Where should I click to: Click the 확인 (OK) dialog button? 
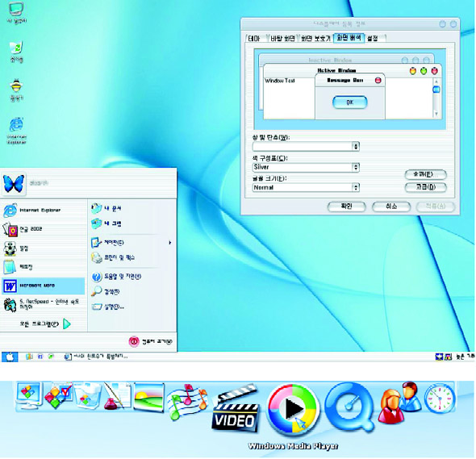click(x=347, y=207)
